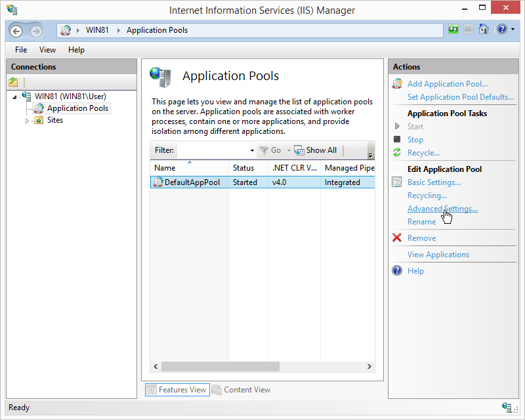Click the Stop square icon
The width and height of the screenshot is (525, 420).
(x=397, y=139)
